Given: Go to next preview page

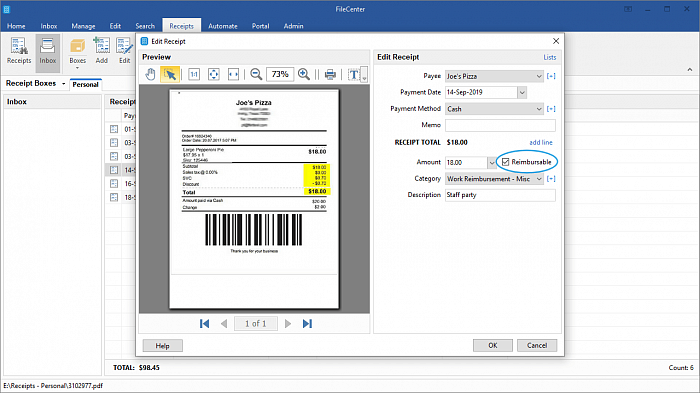Looking at the screenshot, I should click(x=288, y=323).
